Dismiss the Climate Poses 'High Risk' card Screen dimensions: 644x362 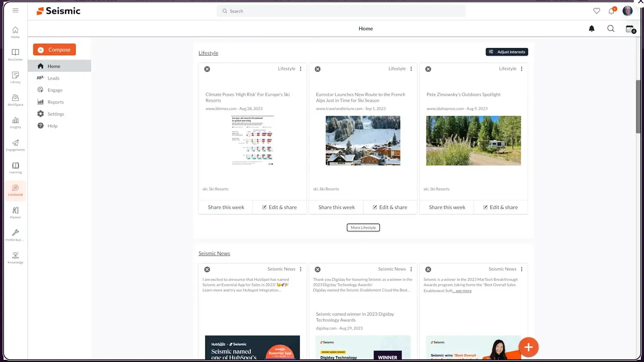[x=207, y=69]
